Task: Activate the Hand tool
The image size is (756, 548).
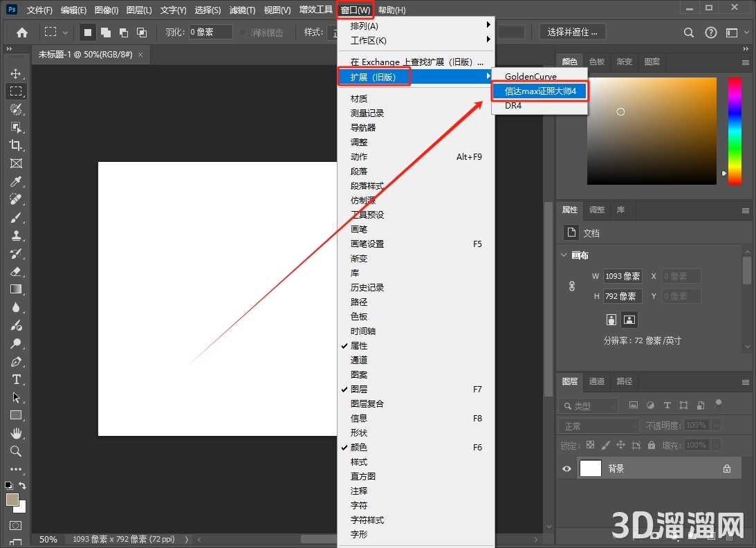Action: (x=16, y=433)
